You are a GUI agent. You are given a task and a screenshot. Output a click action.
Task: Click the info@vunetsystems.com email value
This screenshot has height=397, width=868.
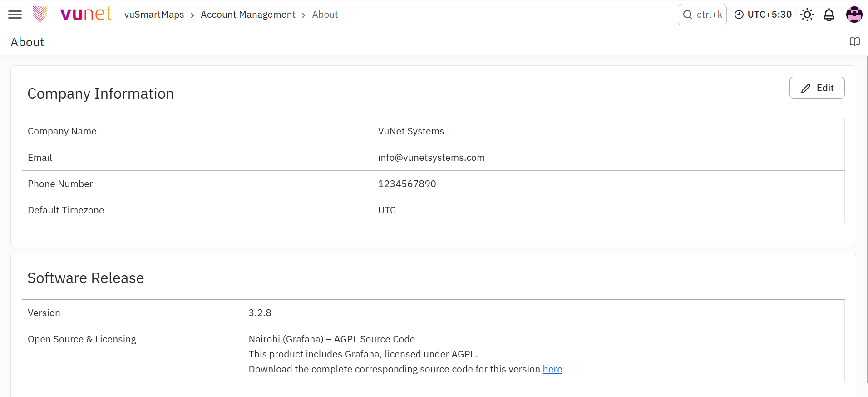431,158
